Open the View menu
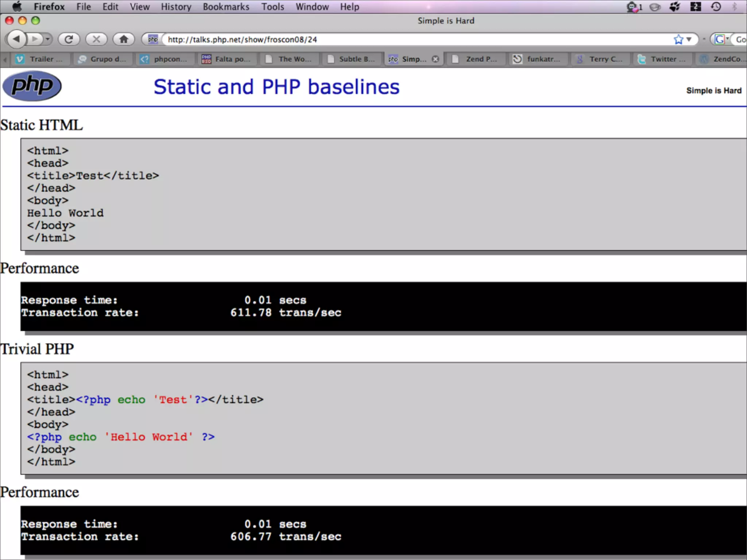Viewport: 747px width, 560px height. (140, 7)
